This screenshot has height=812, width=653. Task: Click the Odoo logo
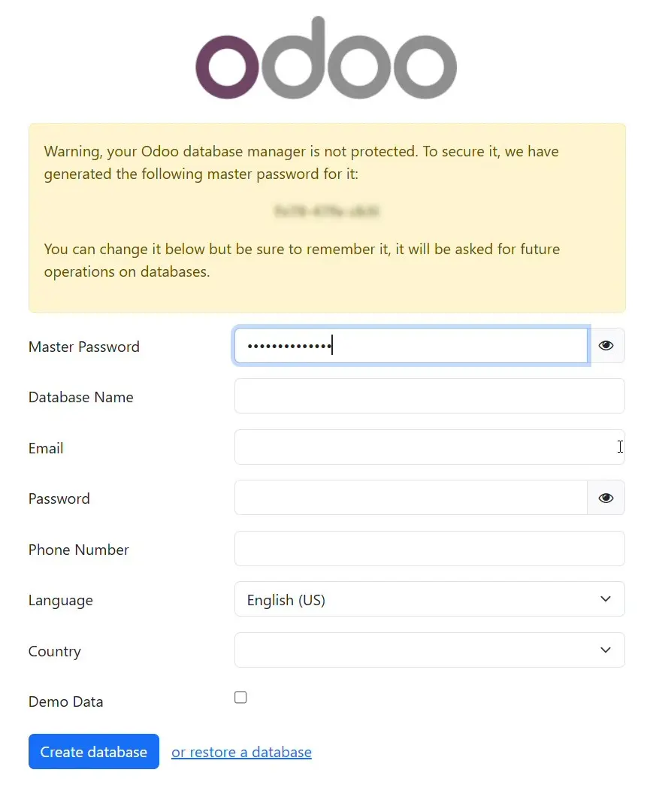coord(326,59)
